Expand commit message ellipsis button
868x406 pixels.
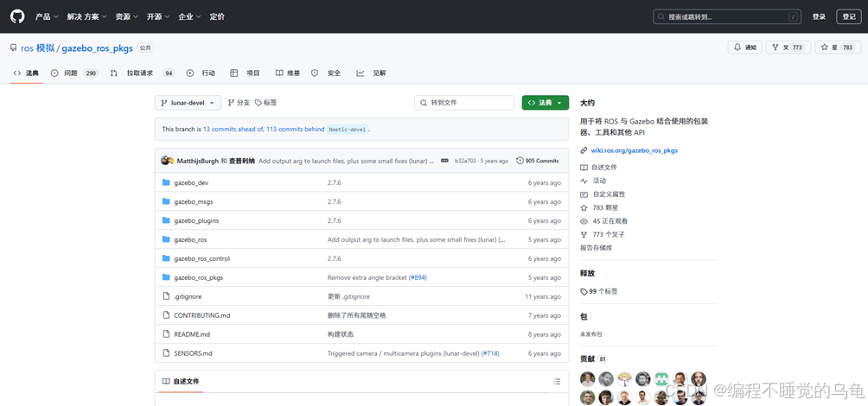(x=444, y=161)
